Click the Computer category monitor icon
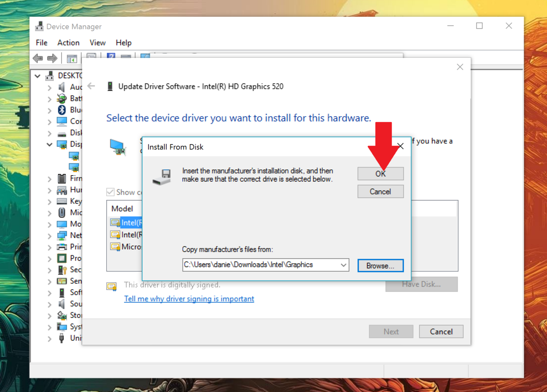Screen dimensions: 547x392 coord(62,121)
